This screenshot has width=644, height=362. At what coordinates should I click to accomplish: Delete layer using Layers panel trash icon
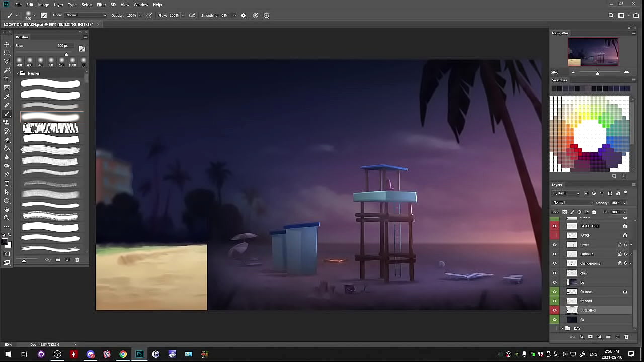tap(626, 337)
